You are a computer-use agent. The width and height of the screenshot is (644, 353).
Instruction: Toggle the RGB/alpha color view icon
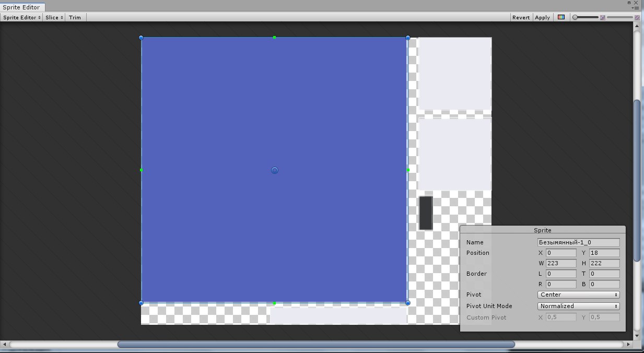click(561, 17)
